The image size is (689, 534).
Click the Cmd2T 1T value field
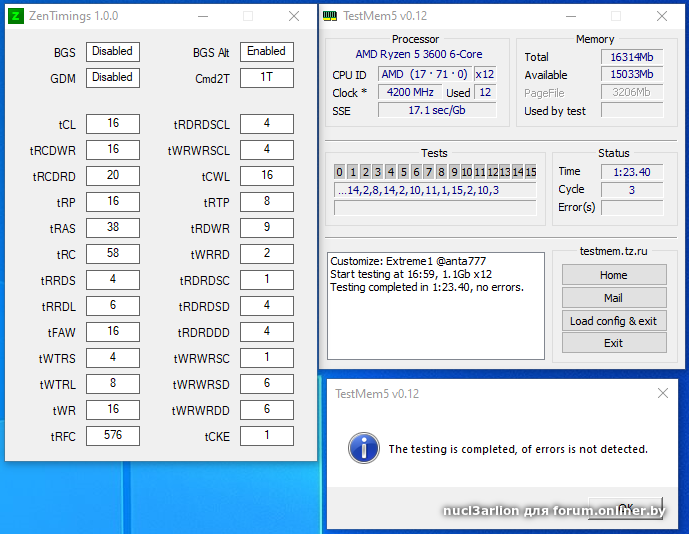pyautogui.click(x=267, y=78)
